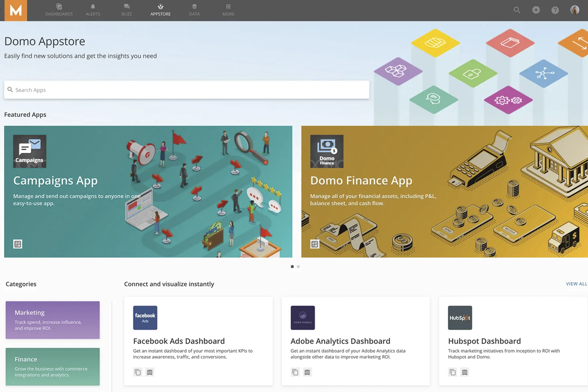This screenshot has width=588, height=392.
Task: Select the Appstore nav item
Action: click(161, 10)
